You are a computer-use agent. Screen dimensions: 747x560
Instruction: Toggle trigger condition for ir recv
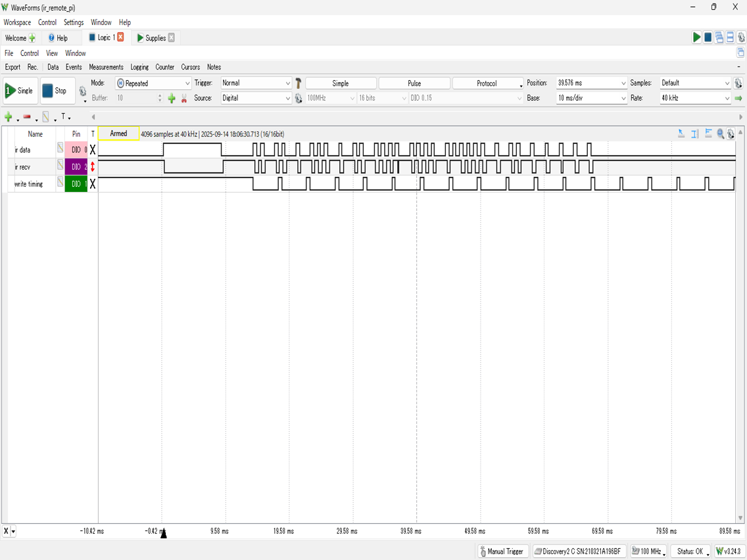[x=93, y=167]
